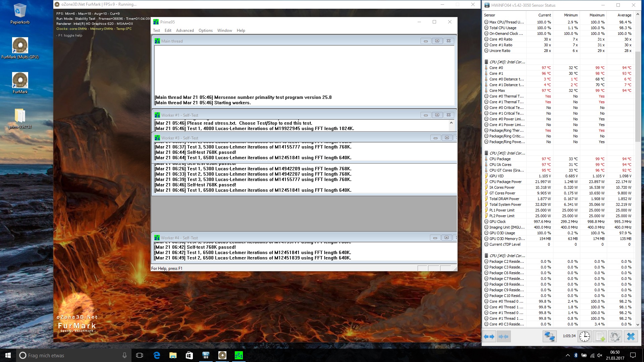Open File Explorer from the taskbar

(x=173, y=355)
